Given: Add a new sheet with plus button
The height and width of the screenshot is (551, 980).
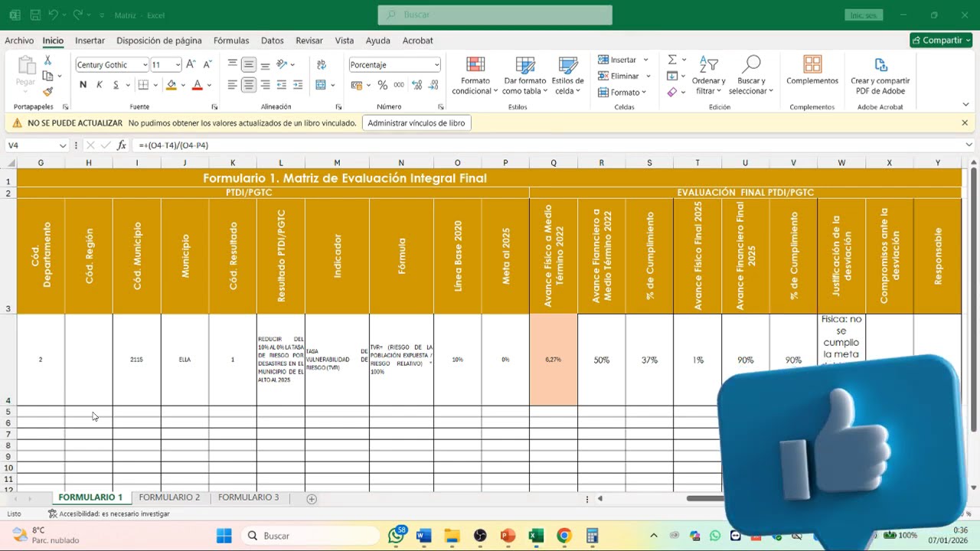Looking at the screenshot, I should [x=312, y=499].
